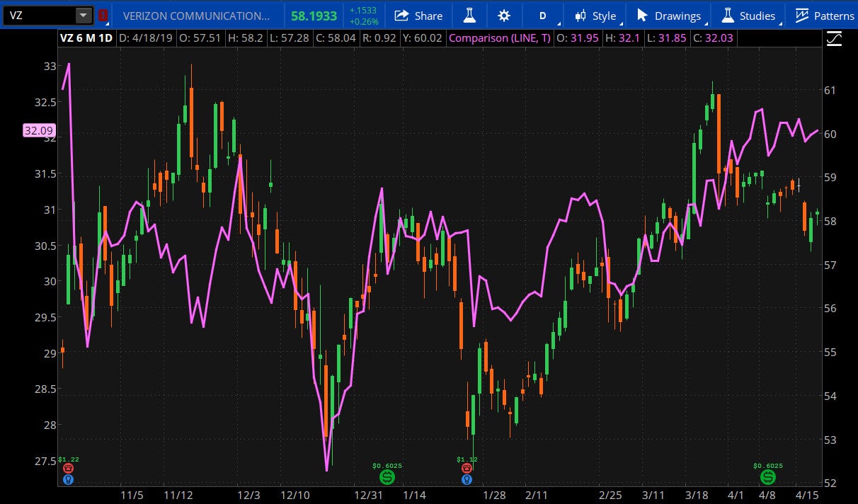Click the 11/5 date axis label
The width and height of the screenshot is (858, 504).
coord(132,495)
